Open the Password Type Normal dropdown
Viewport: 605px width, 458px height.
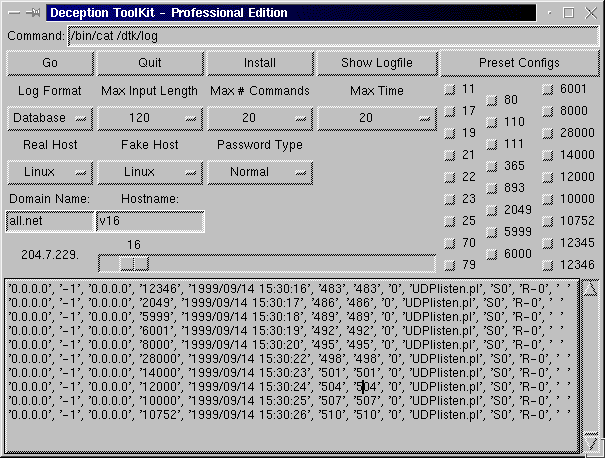tap(260, 172)
